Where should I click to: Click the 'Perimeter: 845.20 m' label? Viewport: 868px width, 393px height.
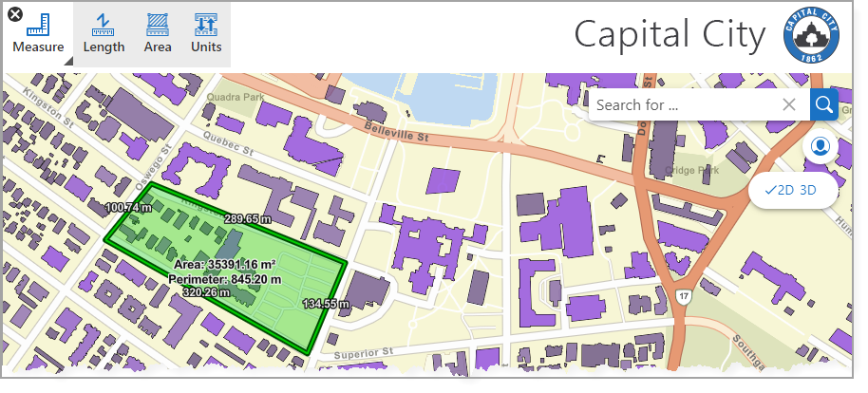pyautogui.click(x=225, y=279)
